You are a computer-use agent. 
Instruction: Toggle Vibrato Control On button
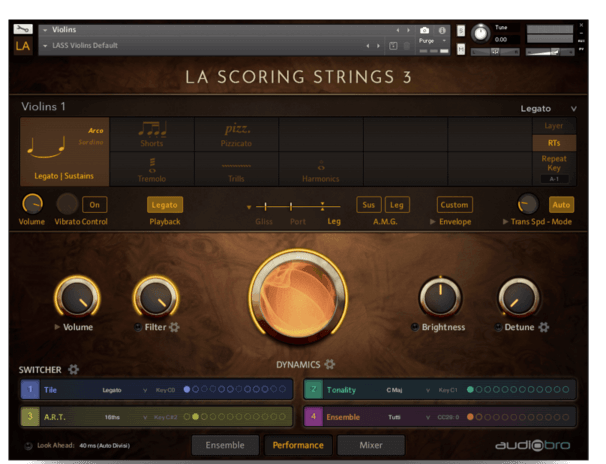(95, 205)
